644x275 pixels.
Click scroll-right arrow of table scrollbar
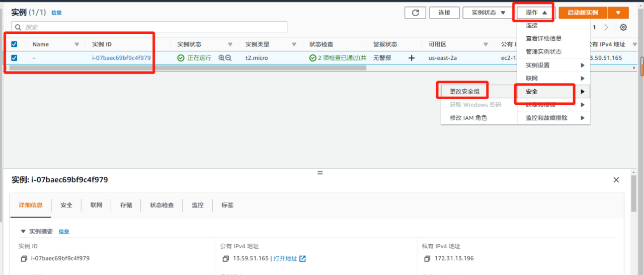(634, 67)
